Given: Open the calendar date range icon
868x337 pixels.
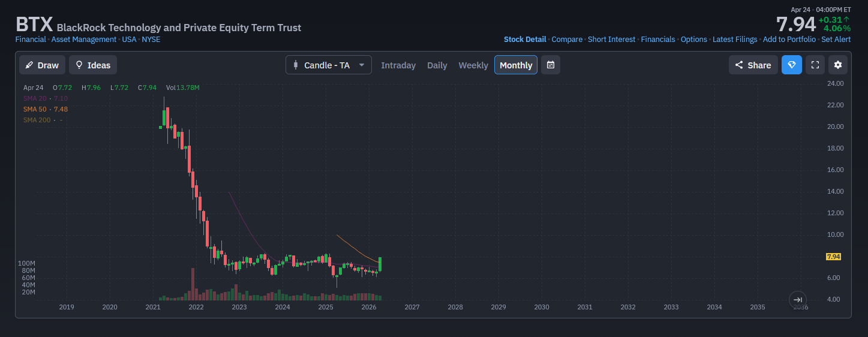Looking at the screenshot, I should point(551,65).
